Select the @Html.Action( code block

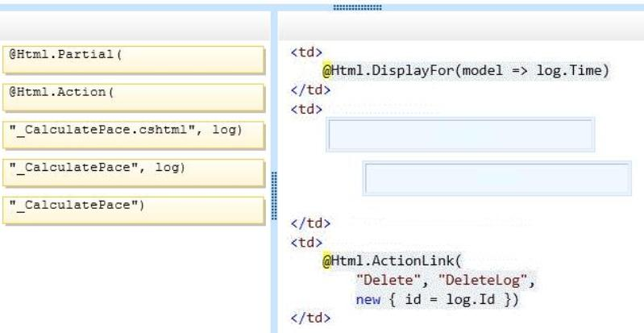pos(134,98)
